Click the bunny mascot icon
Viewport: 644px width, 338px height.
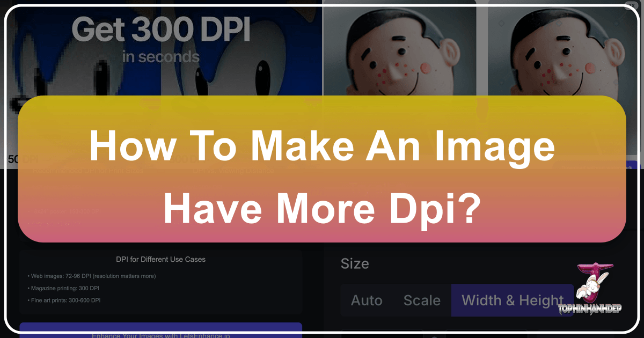tap(590, 287)
